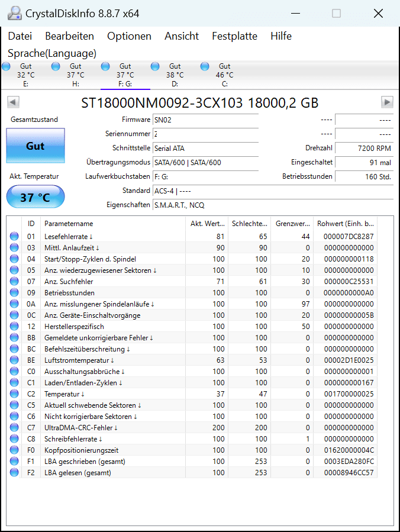Click status icon for Befehlszeitüberschreitung row
400x532 pixels.
(14, 349)
